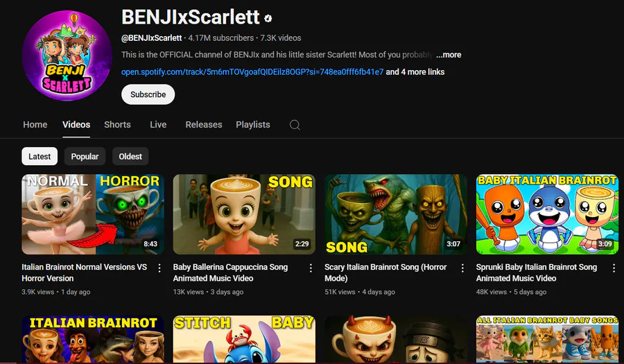This screenshot has width=624, height=364.
Task: Click '51K views • 4 days ago' text
Action: 360,292
